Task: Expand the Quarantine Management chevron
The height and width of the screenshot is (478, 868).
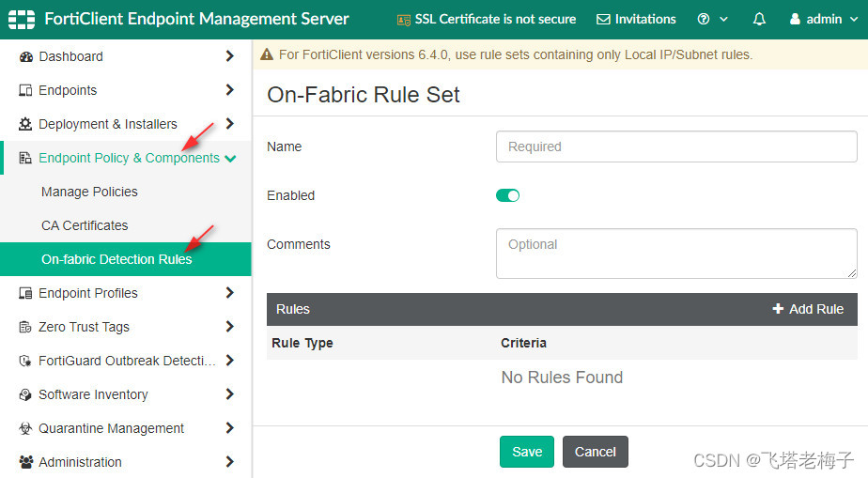Action: pos(230,427)
